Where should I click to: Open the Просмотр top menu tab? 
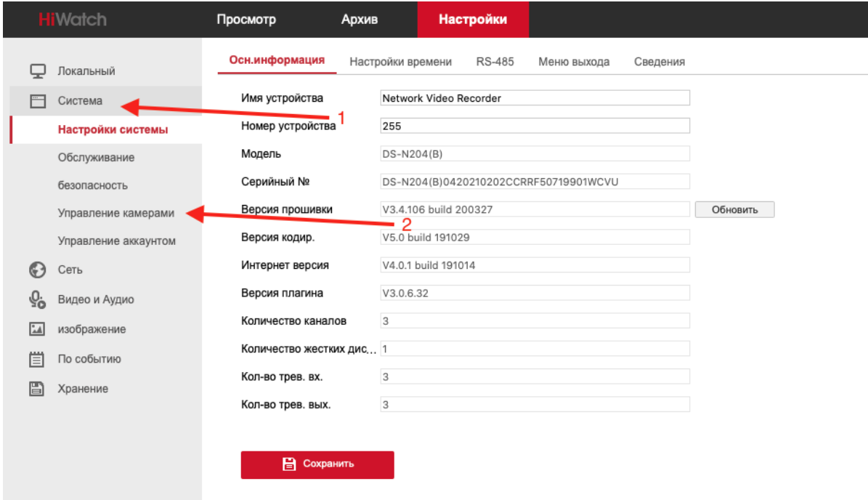point(246,20)
